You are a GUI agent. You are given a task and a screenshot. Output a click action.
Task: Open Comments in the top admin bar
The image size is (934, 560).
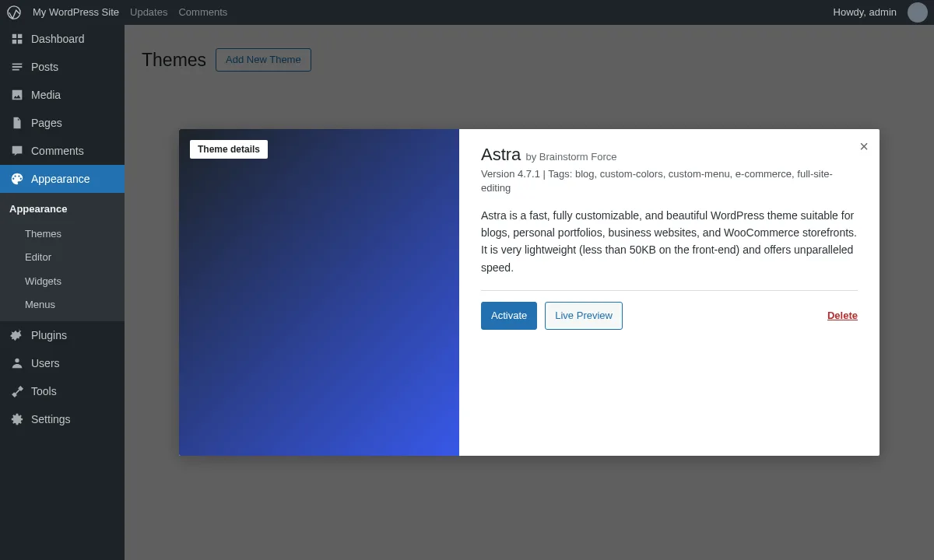(x=203, y=12)
